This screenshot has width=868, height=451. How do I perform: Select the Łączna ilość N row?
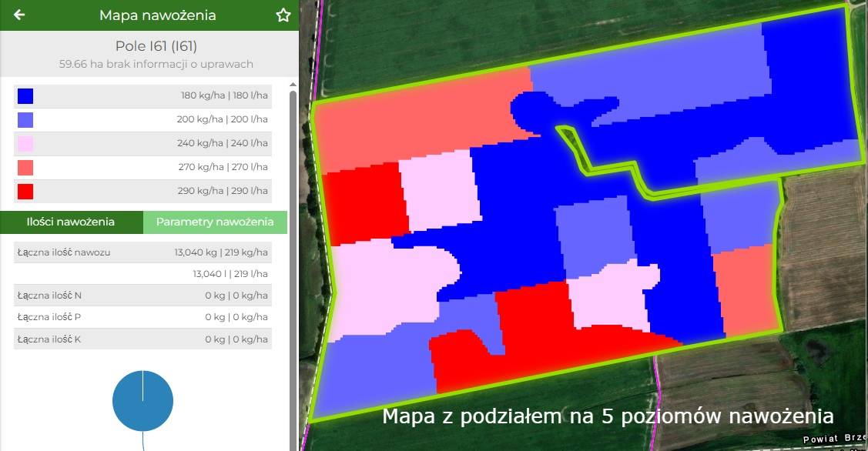(x=142, y=296)
